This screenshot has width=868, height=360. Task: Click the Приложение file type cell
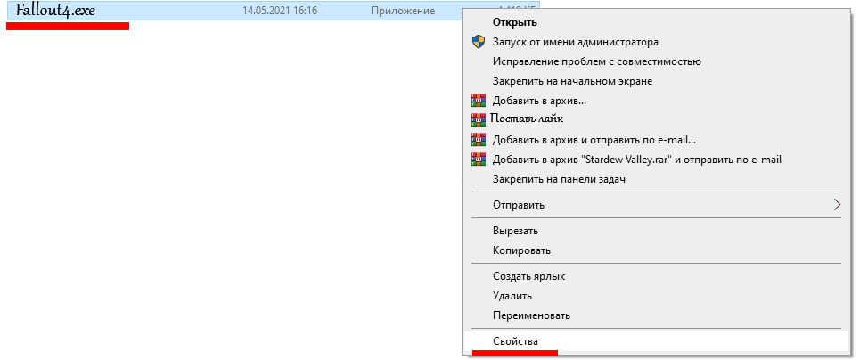click(x=403, y=11)
